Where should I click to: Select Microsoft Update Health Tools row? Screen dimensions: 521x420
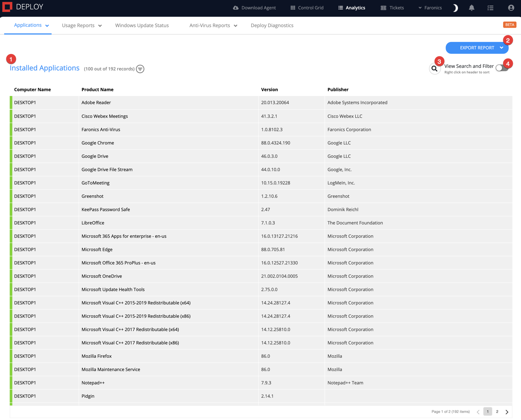pyautogui.click(x=261, y=289)
